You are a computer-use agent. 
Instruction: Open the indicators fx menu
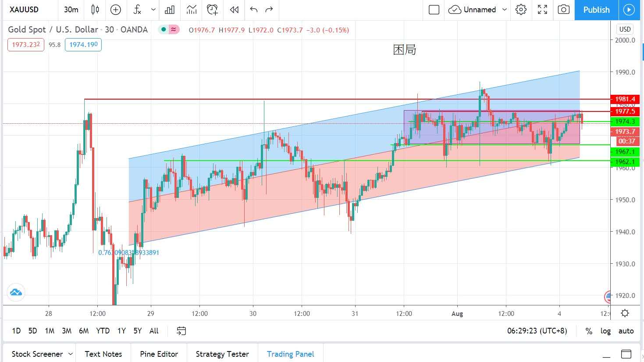(138, 10)
